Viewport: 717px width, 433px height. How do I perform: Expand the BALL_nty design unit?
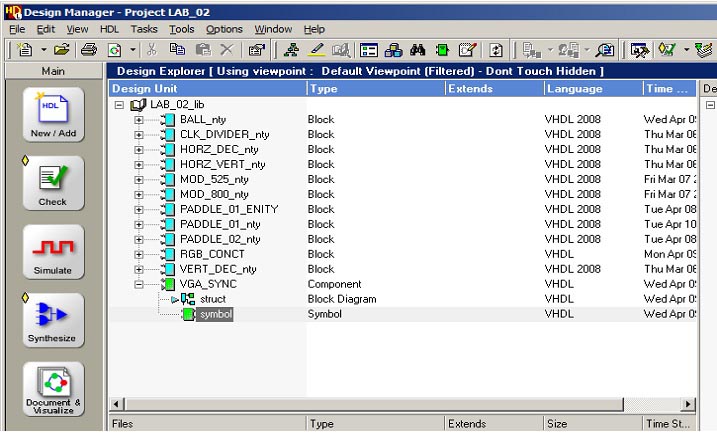139,120
